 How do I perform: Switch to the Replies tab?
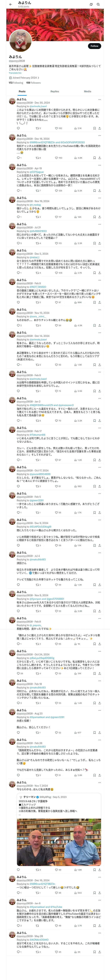pos(55,91)
